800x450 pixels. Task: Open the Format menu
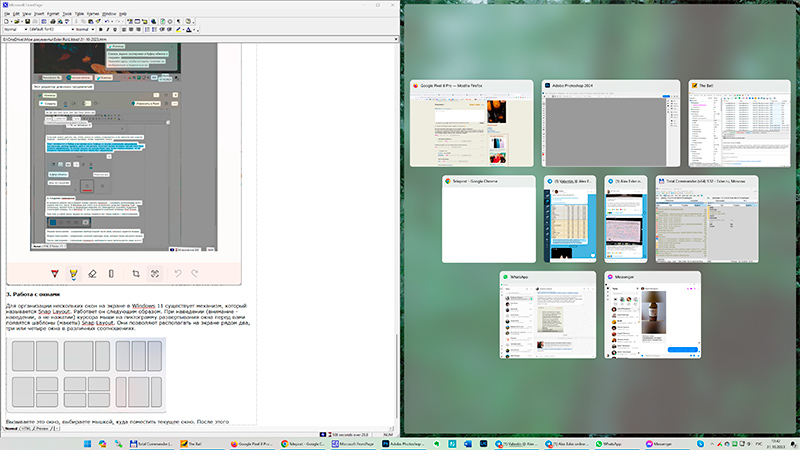[x=52, y=14]
